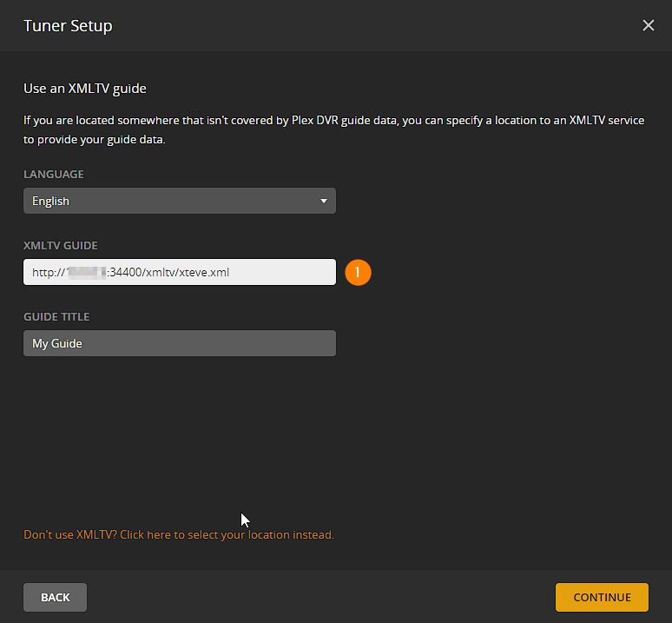
Task: Click the My Guide text in the title field
Action: pyautogui.click(x=57, y=343)
